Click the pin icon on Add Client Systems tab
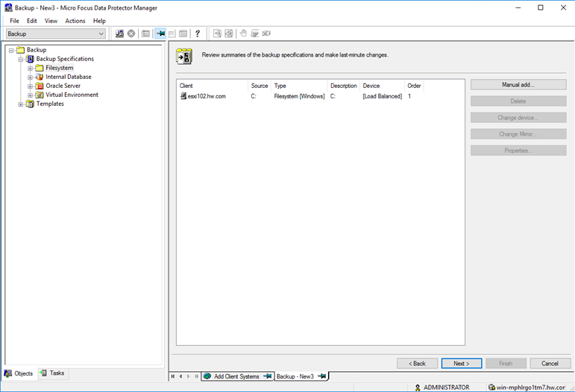This screenshot has height=392, width=575. click(267, 376)
